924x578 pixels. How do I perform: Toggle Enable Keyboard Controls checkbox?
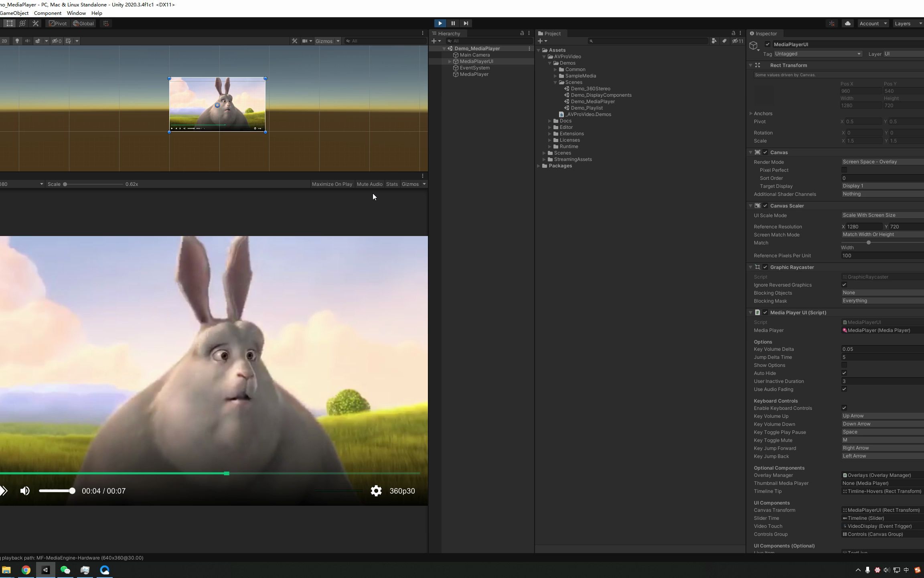[844, 408]
